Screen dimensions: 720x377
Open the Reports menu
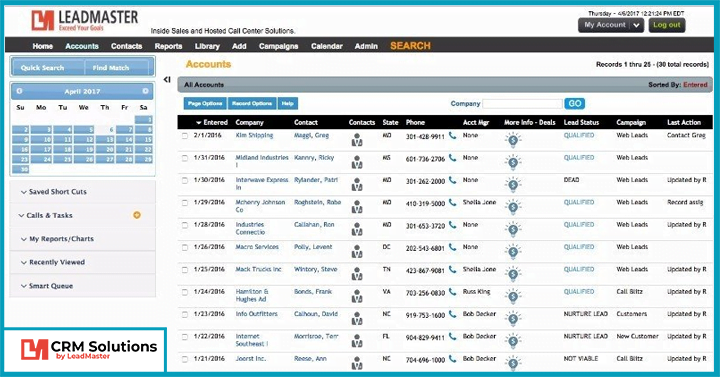(168, 46)
